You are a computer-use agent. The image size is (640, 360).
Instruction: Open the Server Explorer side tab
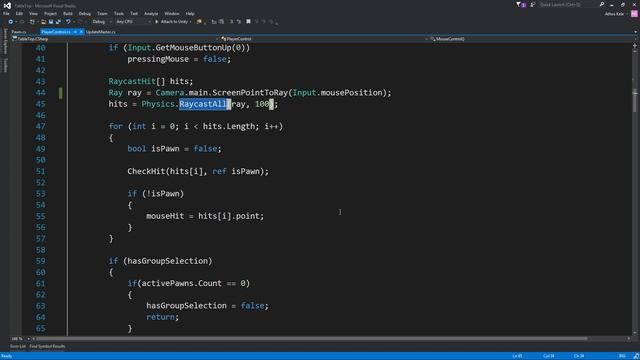coord(5,41)
